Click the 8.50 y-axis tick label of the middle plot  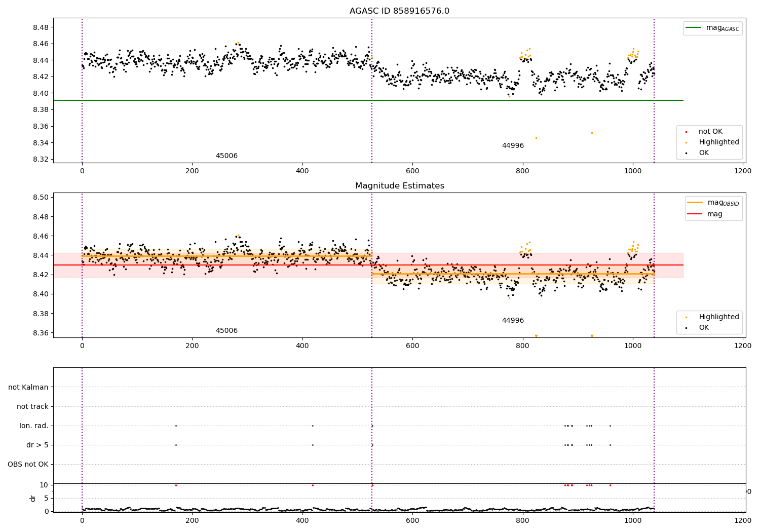coord(41,198)
